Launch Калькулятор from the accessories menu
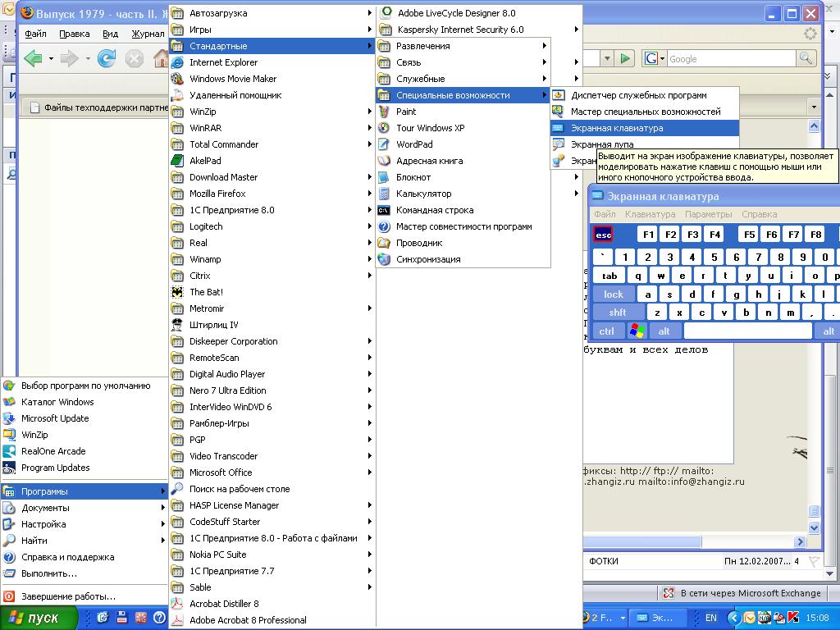840x630 pixels. click(463, 194)
